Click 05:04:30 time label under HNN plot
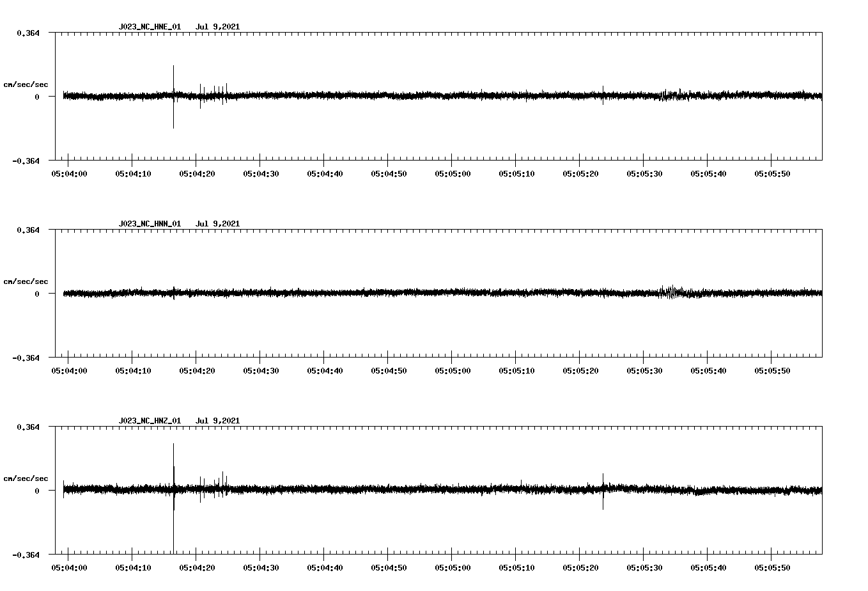Image resolution: width=868 pixels, height=591 pixels. click(260, 371)
